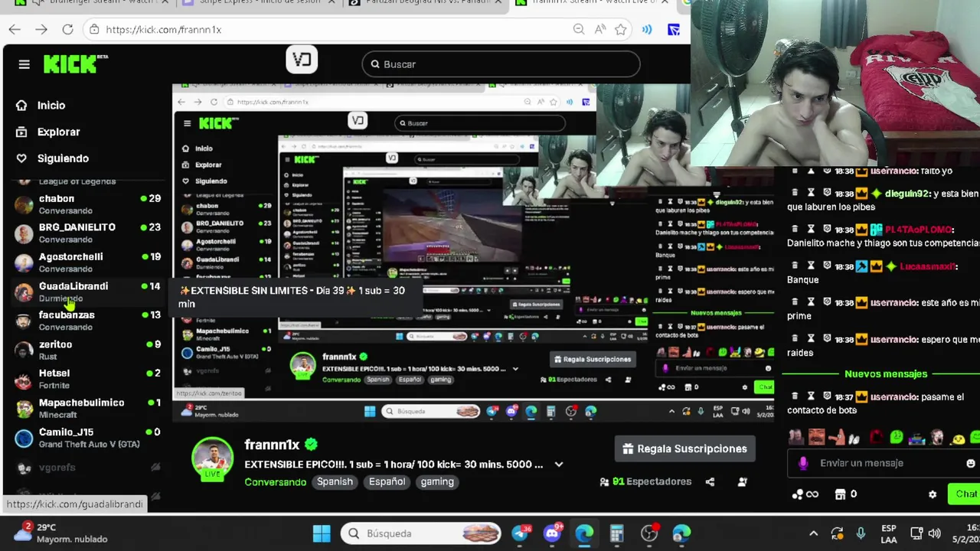
Task: Reload the page
Action: pyautogui.click(x=67, y=29)
